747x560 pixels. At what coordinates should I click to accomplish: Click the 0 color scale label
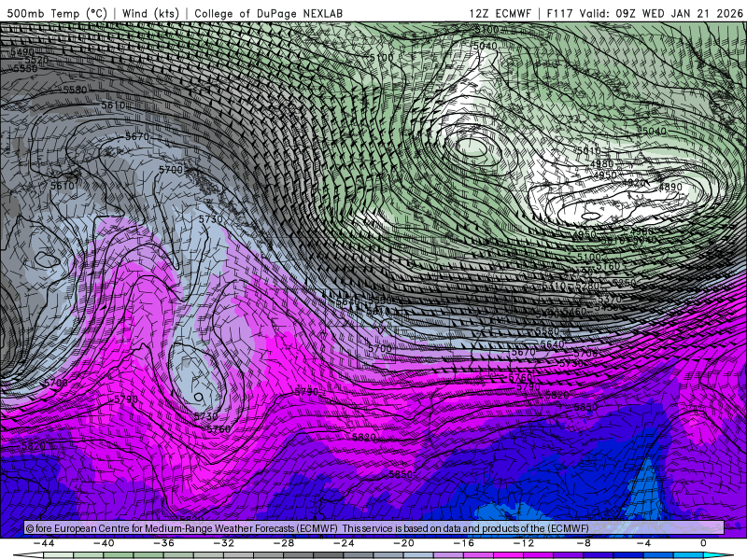pos(703,543)
